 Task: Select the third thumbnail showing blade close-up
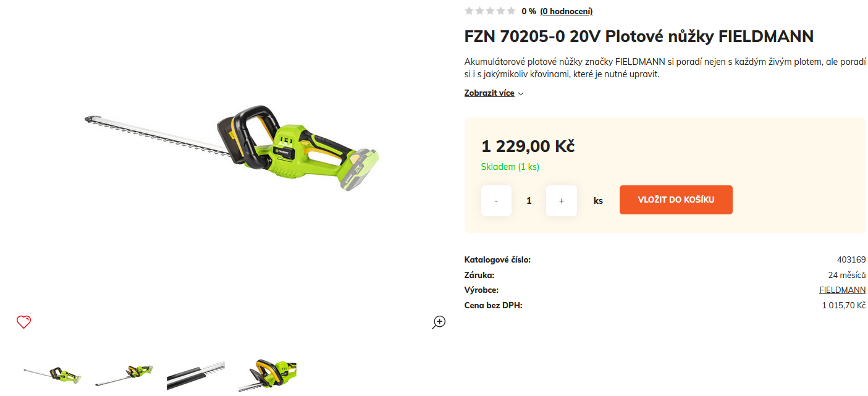(196, 376)
